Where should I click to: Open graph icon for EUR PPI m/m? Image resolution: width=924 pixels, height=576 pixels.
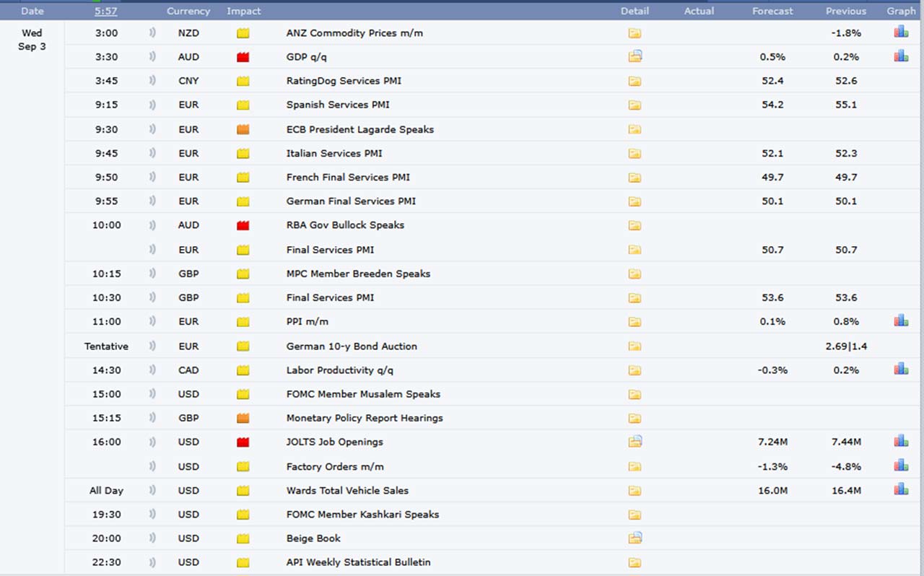(901, 321)
